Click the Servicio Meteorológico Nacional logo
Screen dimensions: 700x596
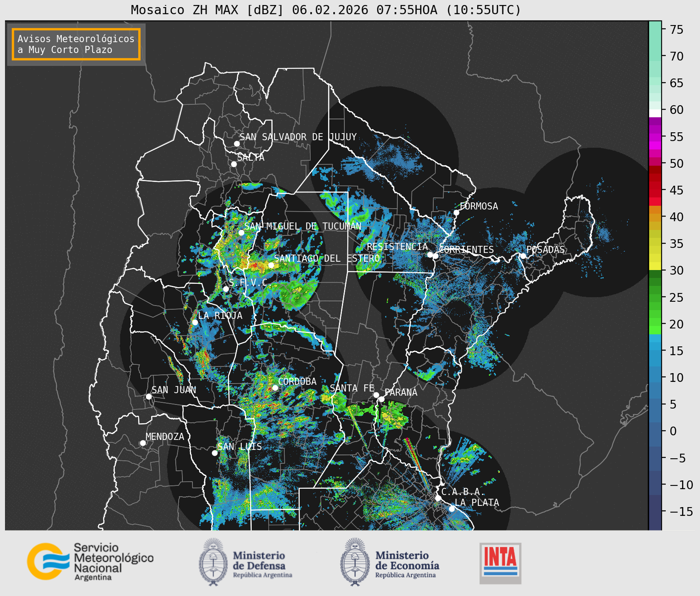(x=91, y=561)
